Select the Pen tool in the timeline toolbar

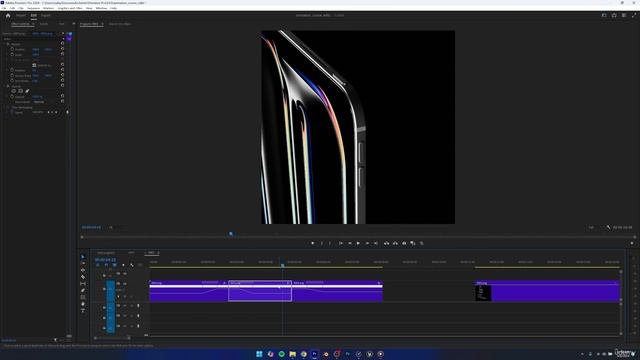click(x=83, y=290)
